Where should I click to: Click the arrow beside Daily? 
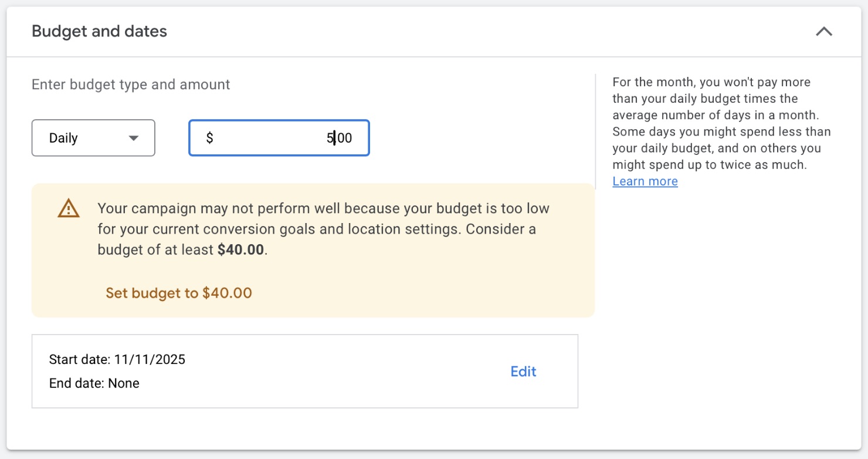(134, 139)
